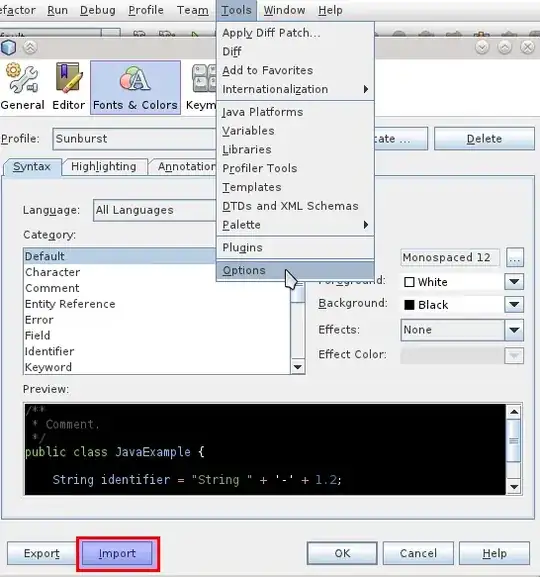
Task: Expand the Palette submenu
Action: point(295,225)
